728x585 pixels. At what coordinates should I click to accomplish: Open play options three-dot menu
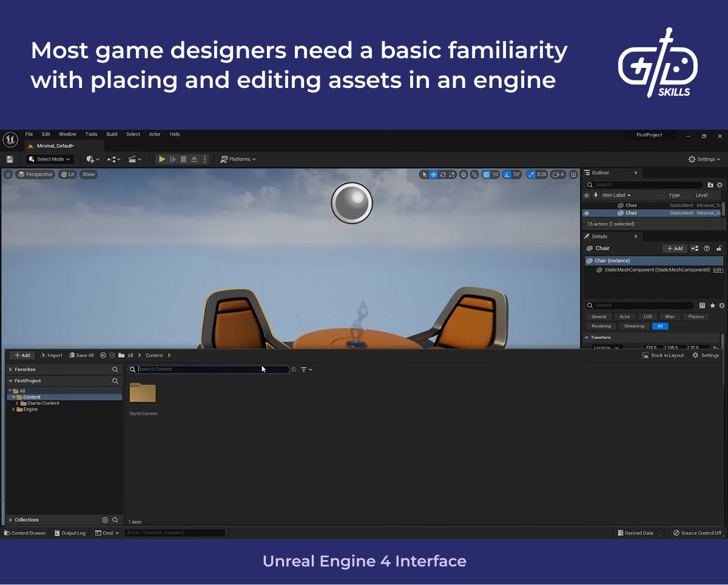(x=204, y=159)
